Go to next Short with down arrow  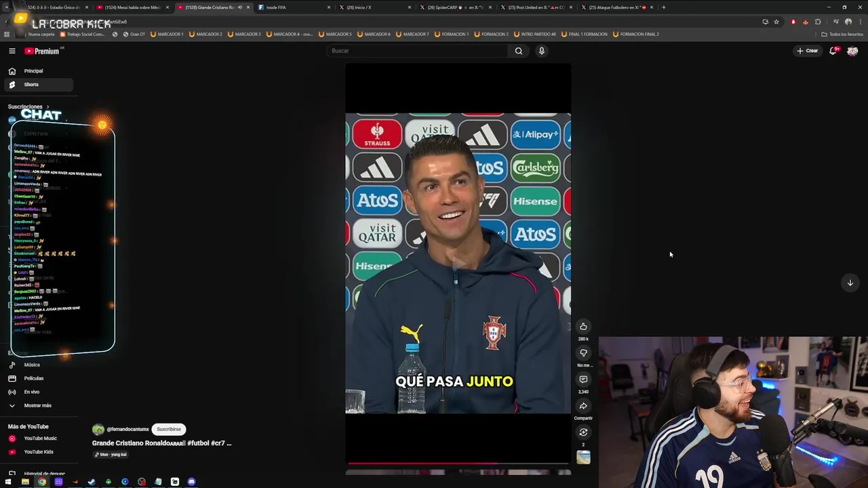[x=850, y=283]
